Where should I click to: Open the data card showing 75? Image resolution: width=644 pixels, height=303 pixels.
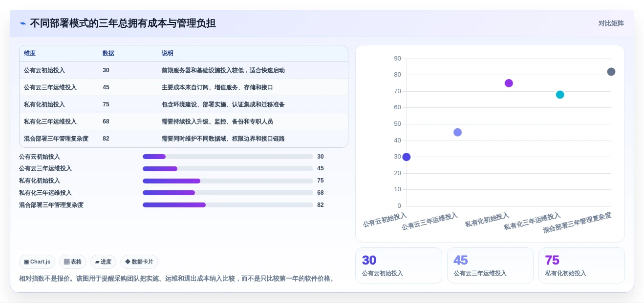[x=581, y=265]
